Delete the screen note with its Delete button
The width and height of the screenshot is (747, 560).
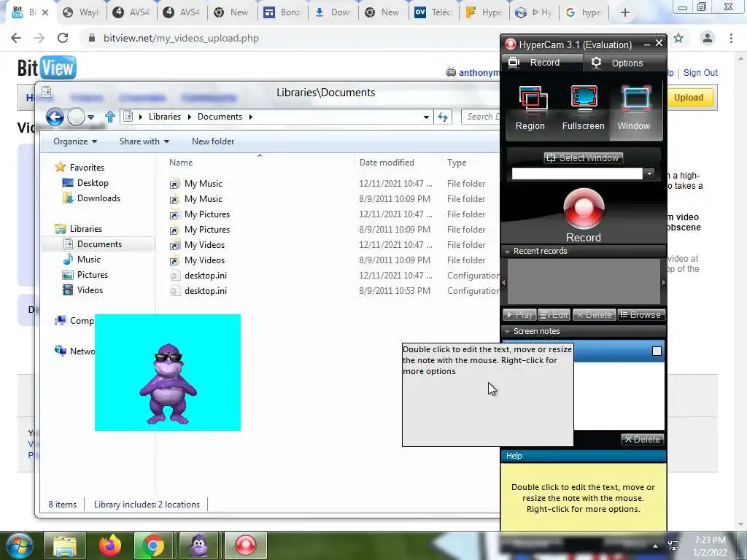(x=643, y=439)
